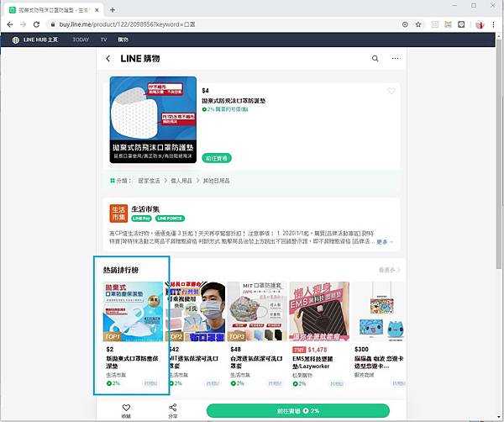Click the green 前往賣場 button beside product image

tap(217, 158)
